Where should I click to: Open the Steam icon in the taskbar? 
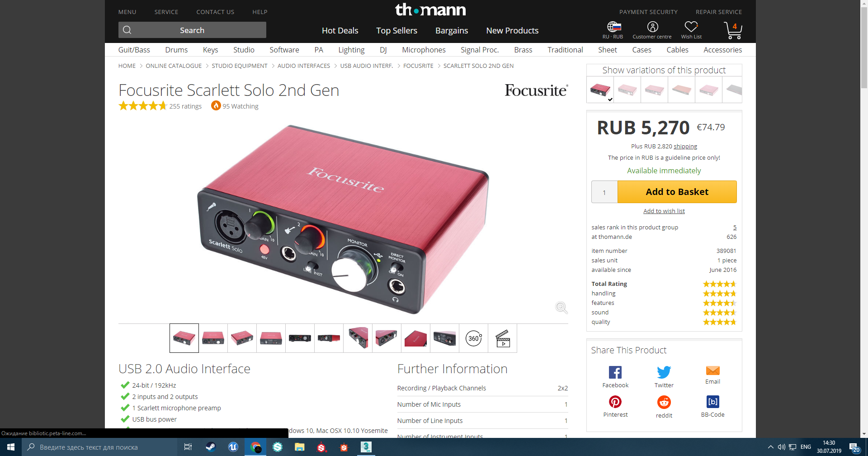pos(211,447)
